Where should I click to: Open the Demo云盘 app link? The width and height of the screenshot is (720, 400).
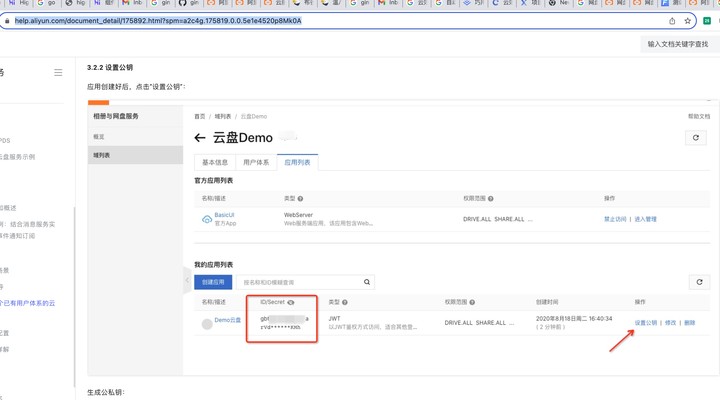point(228,320)
